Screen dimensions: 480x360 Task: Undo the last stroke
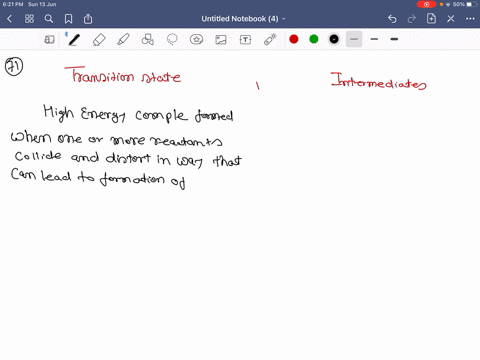point(392,19)
